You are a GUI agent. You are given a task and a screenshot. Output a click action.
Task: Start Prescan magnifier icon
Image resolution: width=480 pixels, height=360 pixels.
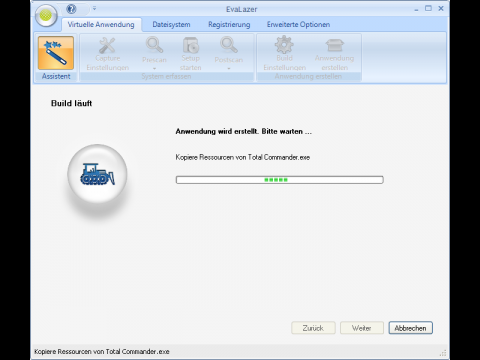click(x=154, y=45)
